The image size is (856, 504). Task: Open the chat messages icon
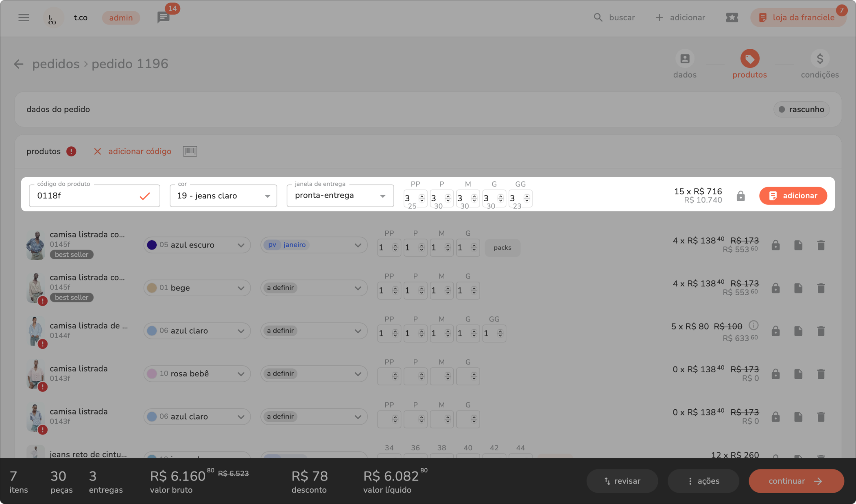pyautogui.click(x=163, y=17)
